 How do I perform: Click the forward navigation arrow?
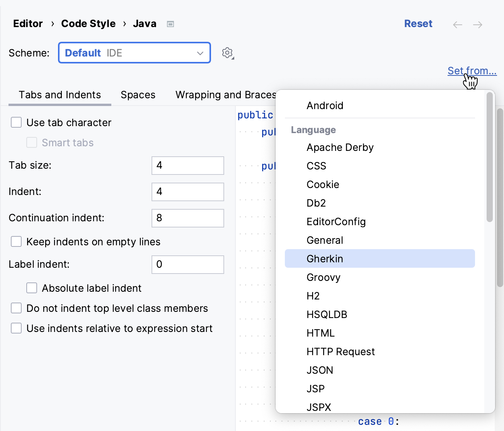pos(478,24)
